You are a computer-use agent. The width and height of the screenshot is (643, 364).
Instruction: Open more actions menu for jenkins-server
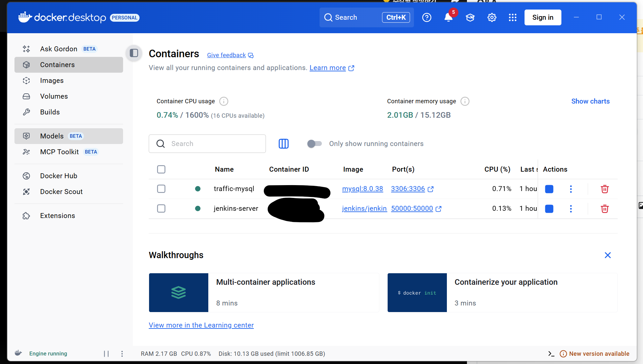[571, 209]
